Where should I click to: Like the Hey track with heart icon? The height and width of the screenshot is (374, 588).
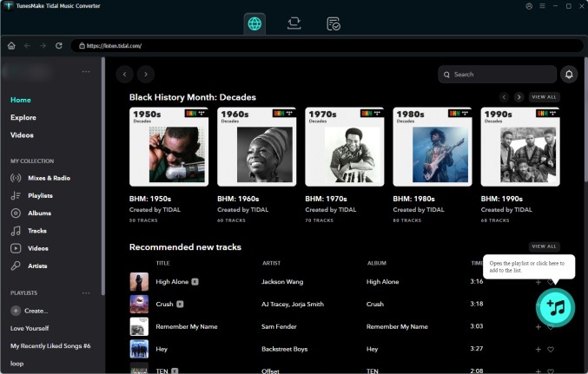[551, 349]
